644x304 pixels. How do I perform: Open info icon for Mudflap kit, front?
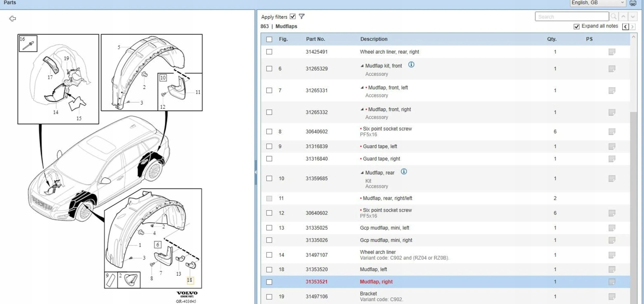(411, 65)
